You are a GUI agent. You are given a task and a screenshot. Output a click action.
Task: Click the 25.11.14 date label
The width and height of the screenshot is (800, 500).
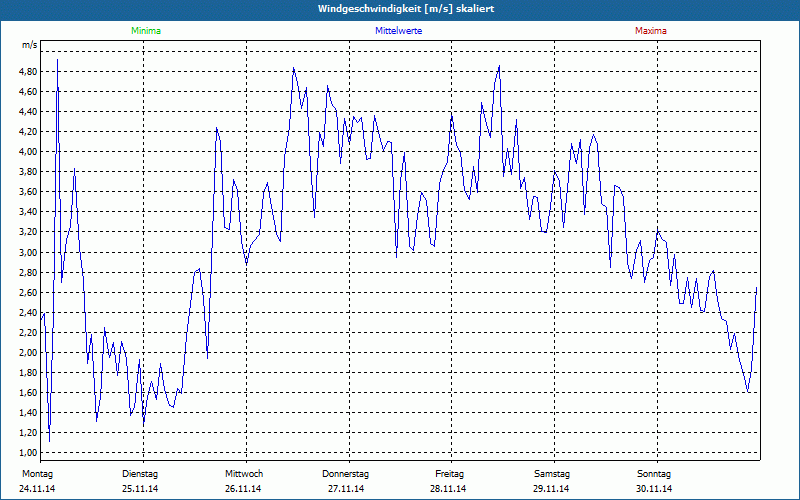point(140,489)
